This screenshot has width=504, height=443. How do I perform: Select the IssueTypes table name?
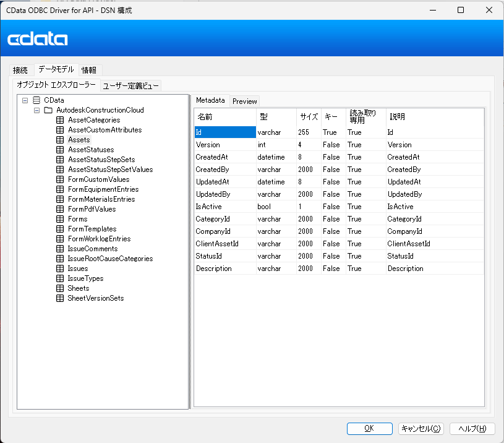tap(85, 278)
